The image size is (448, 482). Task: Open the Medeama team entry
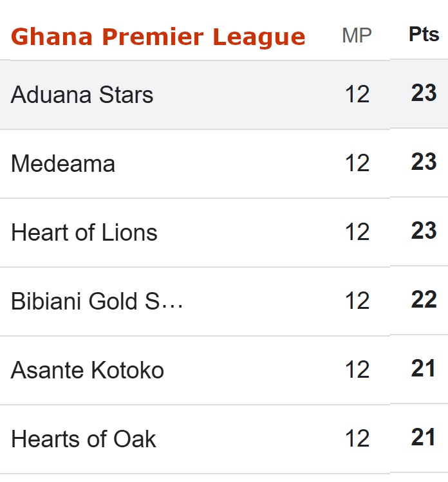pyautogui.click(x=63, y=164)
